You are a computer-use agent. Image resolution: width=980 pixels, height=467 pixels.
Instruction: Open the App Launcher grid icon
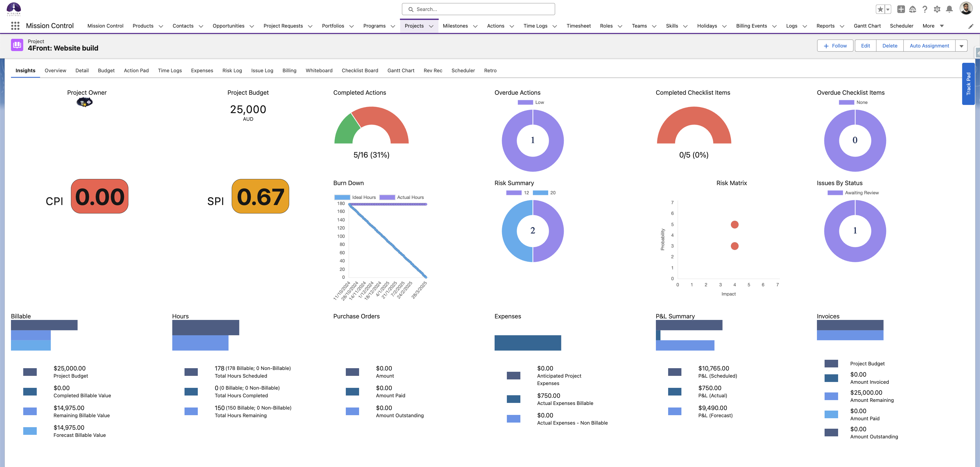coord(15,26)
